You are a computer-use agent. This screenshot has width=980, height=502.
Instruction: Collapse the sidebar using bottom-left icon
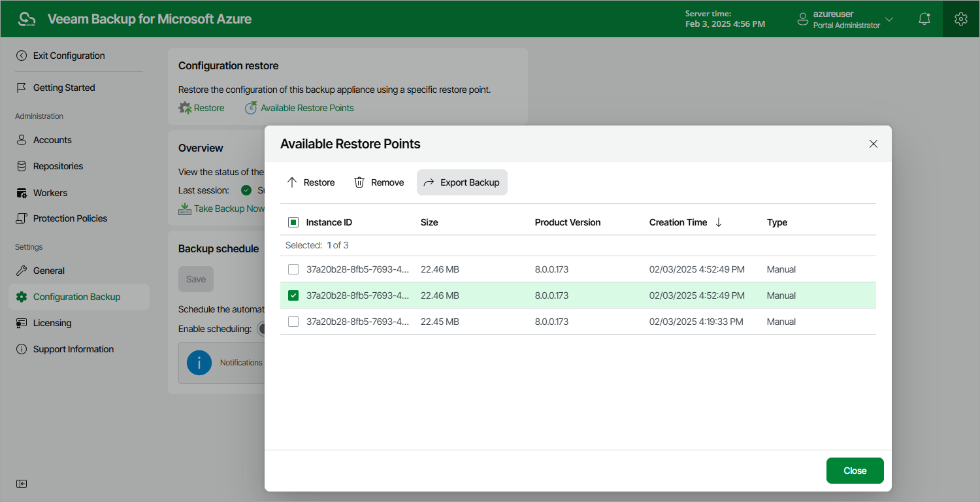22,484
